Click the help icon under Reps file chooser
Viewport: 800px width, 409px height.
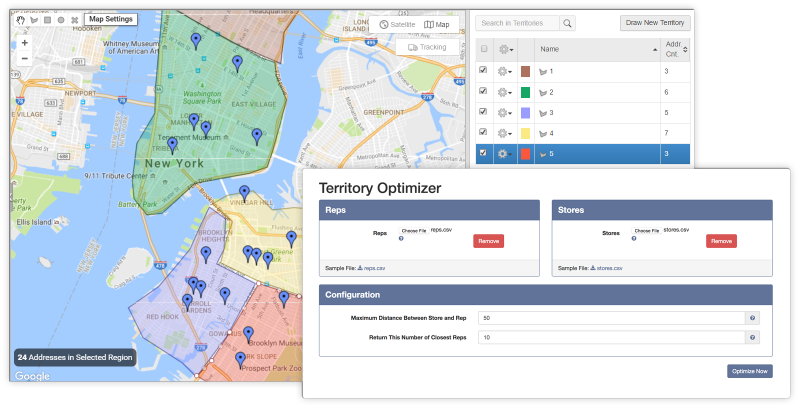(401, 238)
